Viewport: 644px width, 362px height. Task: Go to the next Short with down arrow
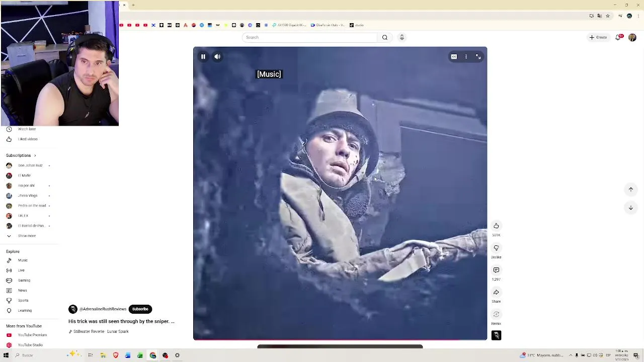coord(631,208)
